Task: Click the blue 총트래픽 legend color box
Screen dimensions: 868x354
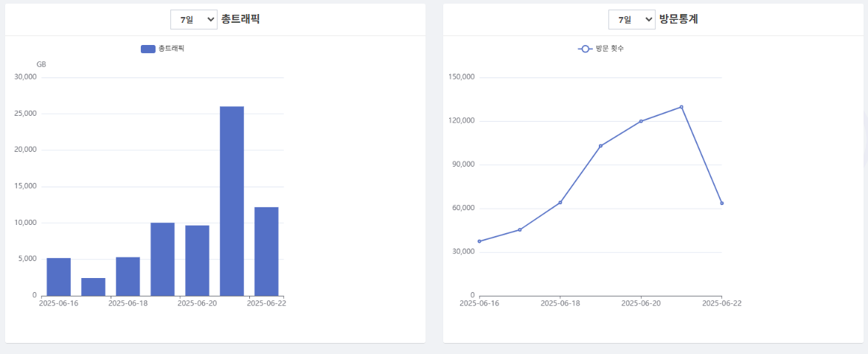Action: point(147,49)
